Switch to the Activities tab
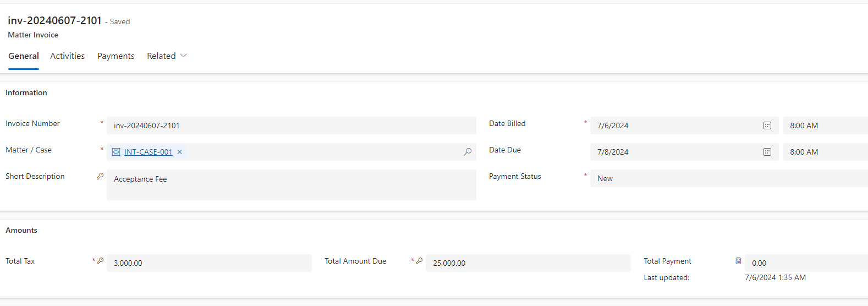Viewport: 868px width, 306px height. click(x=67, y=56)
